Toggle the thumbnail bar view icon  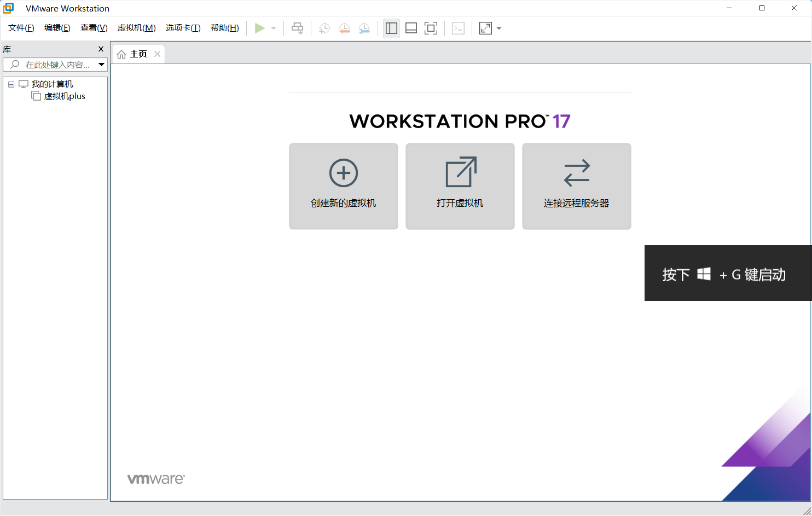coord(411,28)
